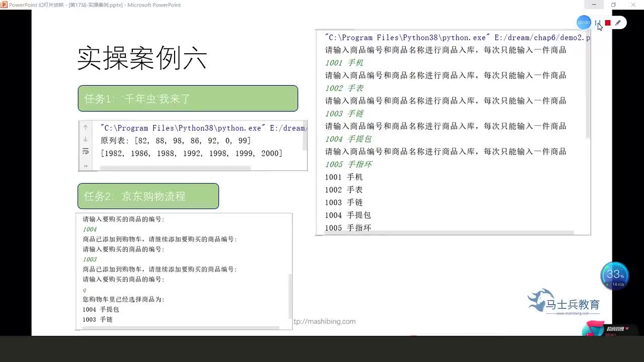Image resolution: width=644 pixels, height=362 pixels.
Task: Restore down the PowerPoint window
Action: click(x=613, y=5)
